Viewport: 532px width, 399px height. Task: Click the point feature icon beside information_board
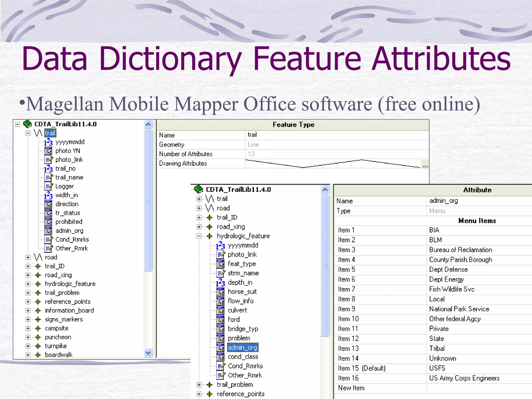[x=38, y=310]
